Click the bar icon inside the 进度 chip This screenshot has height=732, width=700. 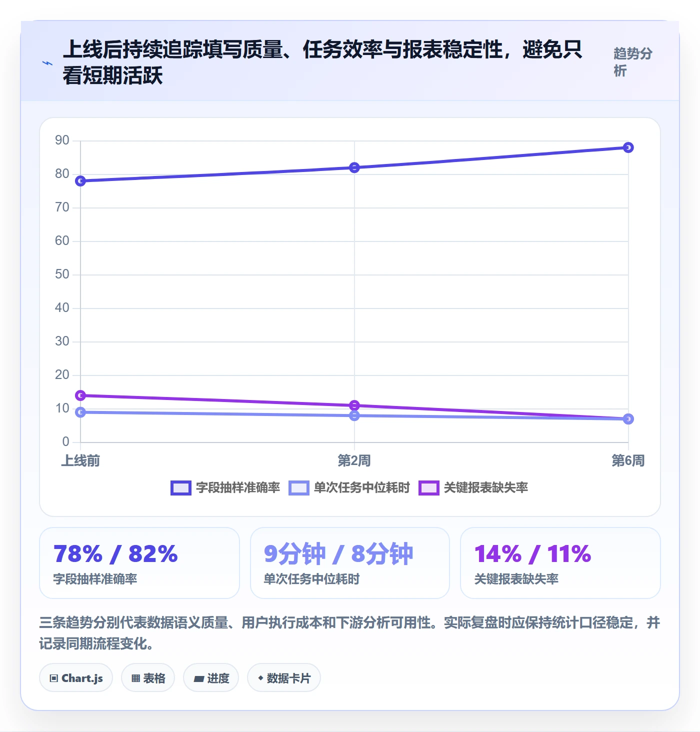pos(199,679)
